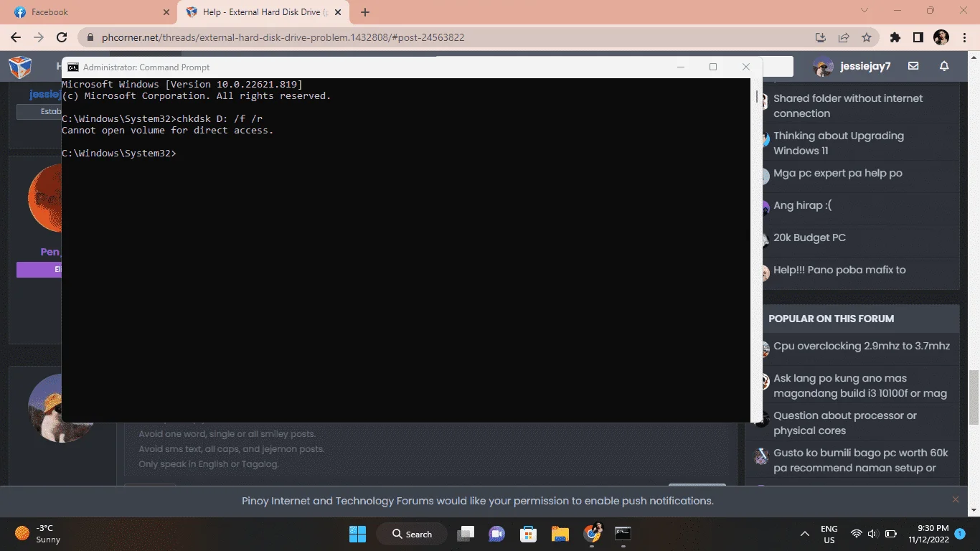The height and width of the screenshot is (551, 980).
Task: Install app icon in address bar
Action: point(821,37)
